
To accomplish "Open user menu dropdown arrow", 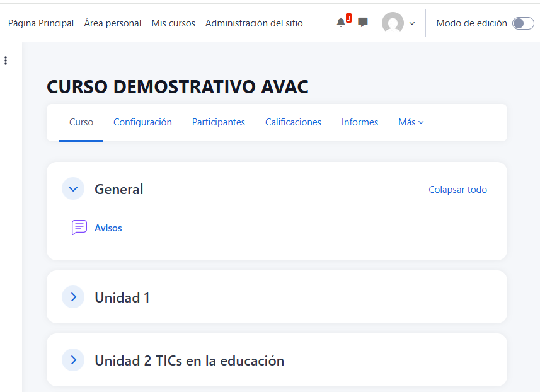I will pyautogui.click(x=412, y=23).
